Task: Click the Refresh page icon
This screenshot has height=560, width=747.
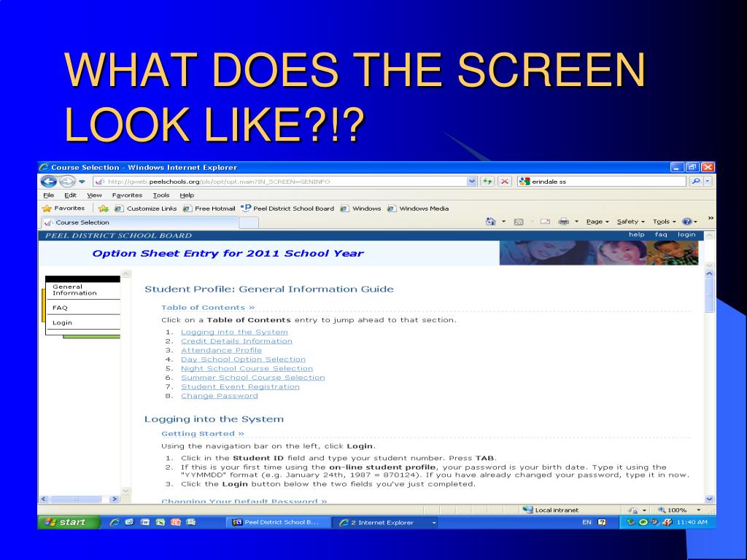Action: [487, 182]
